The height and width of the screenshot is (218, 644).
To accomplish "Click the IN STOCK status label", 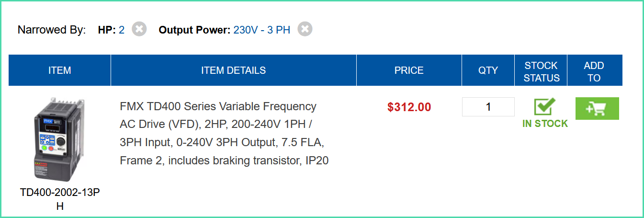I will coord(545,124).
